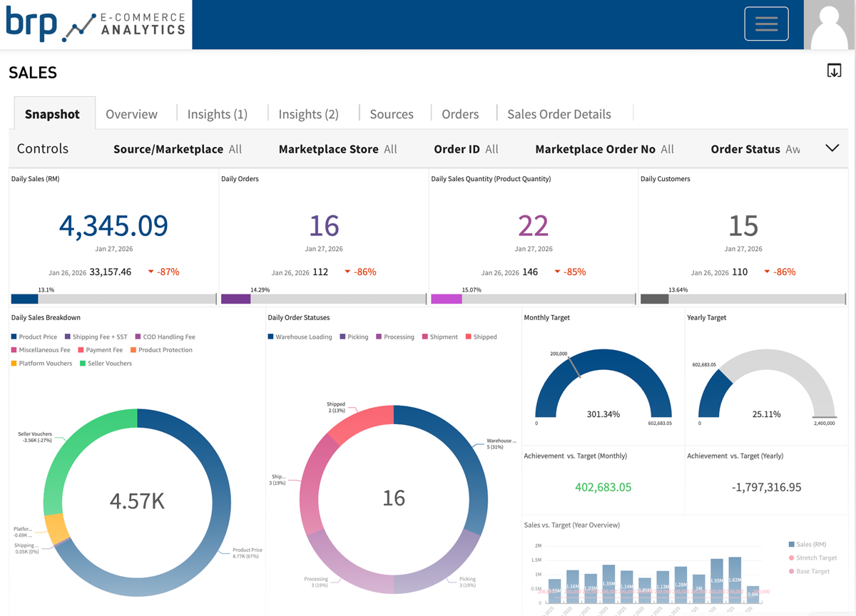
Task: Open the Order ID filter dropdown
Action: (x=466, y=149)
